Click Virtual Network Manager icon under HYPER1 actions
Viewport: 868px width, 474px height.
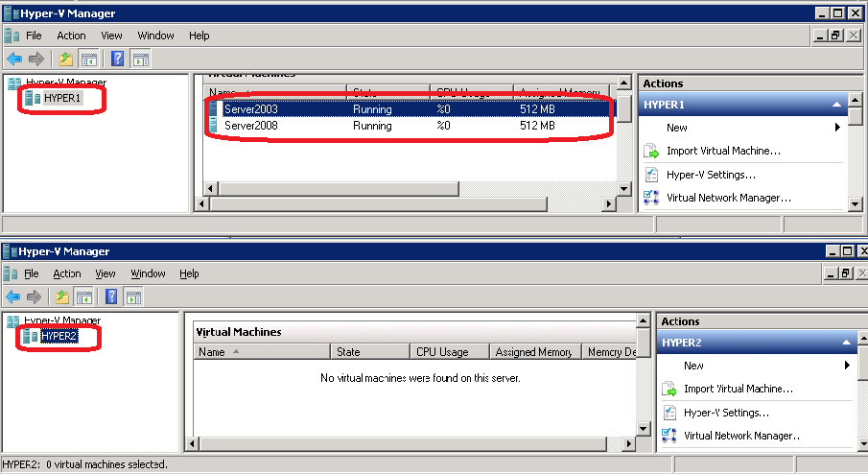651,198
